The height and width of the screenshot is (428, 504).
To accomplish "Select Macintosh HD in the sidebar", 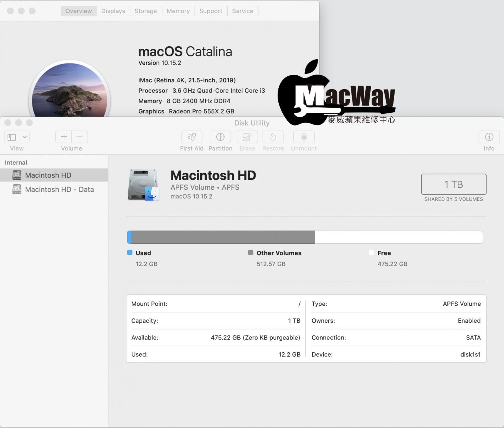I will [x=54, y=175].
